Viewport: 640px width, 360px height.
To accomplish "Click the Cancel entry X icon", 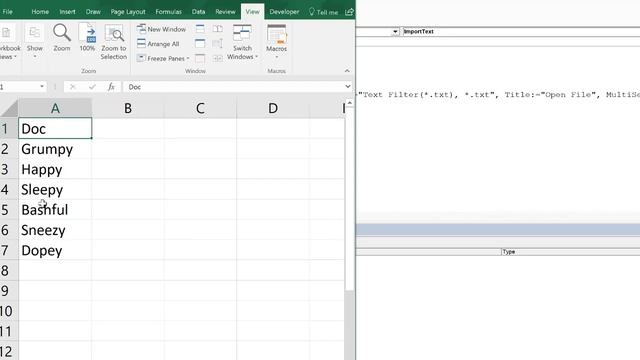I will click(x=73, y=87).
